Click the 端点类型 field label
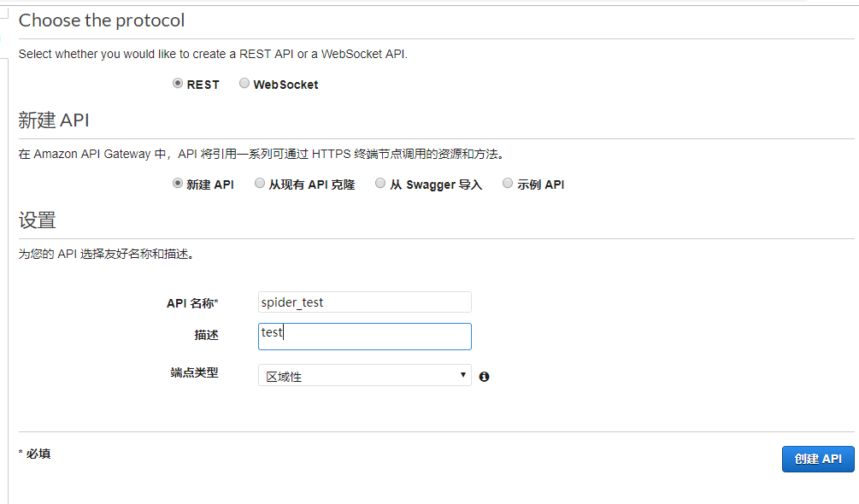859x504 pixels. click(x=195, y=372)
